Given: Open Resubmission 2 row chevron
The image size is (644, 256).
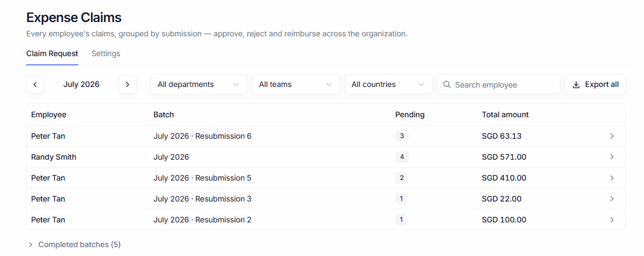Looking at the screenshot, I should [611, 220].
